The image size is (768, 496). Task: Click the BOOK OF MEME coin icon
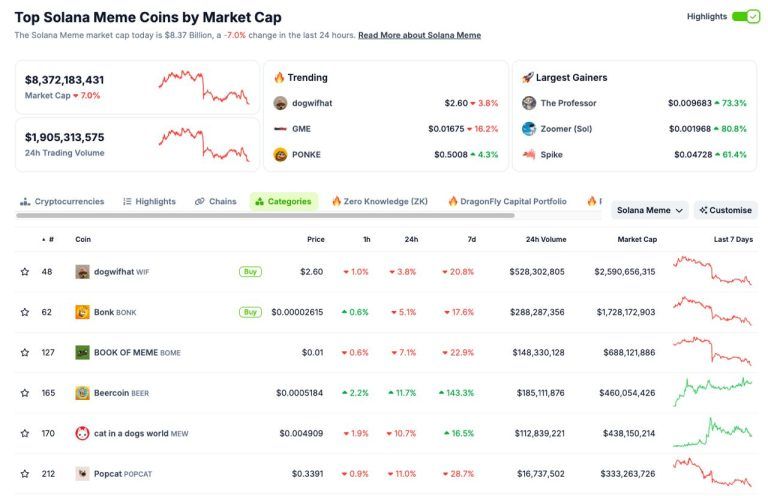82,352
